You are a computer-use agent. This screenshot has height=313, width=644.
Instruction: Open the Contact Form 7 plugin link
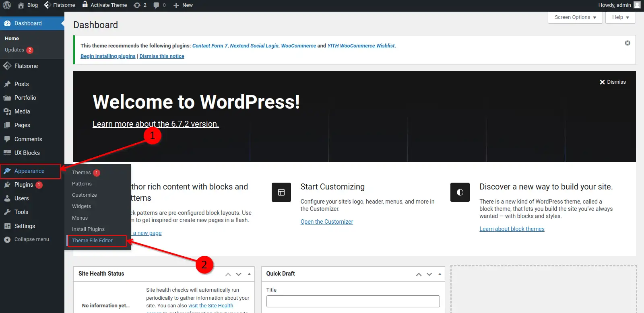[x=210, y=46]
